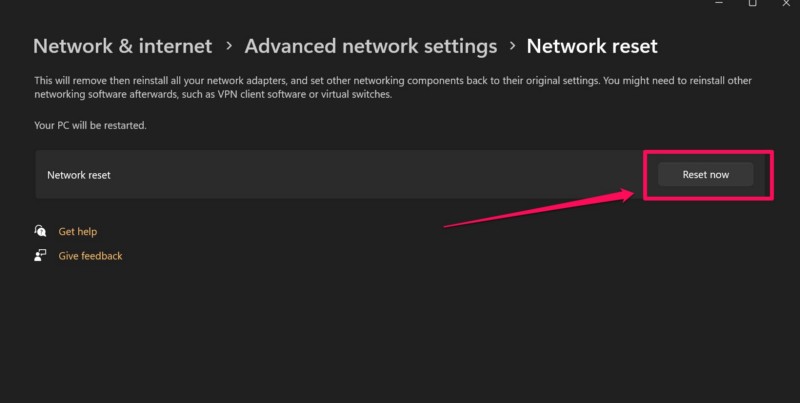
Task: Click chevron after Network & internet
Action: [x=229, y=46]
